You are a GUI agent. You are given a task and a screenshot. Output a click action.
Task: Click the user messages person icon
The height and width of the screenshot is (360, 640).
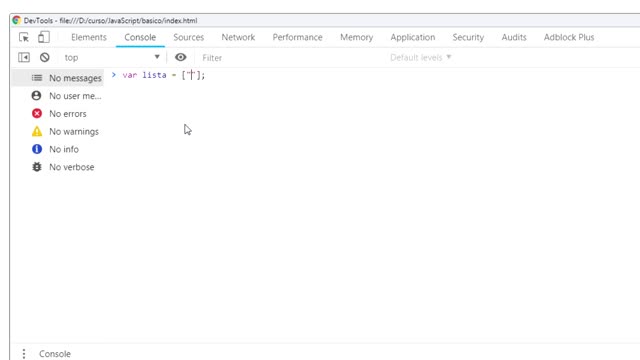click(x=36, y=96)
